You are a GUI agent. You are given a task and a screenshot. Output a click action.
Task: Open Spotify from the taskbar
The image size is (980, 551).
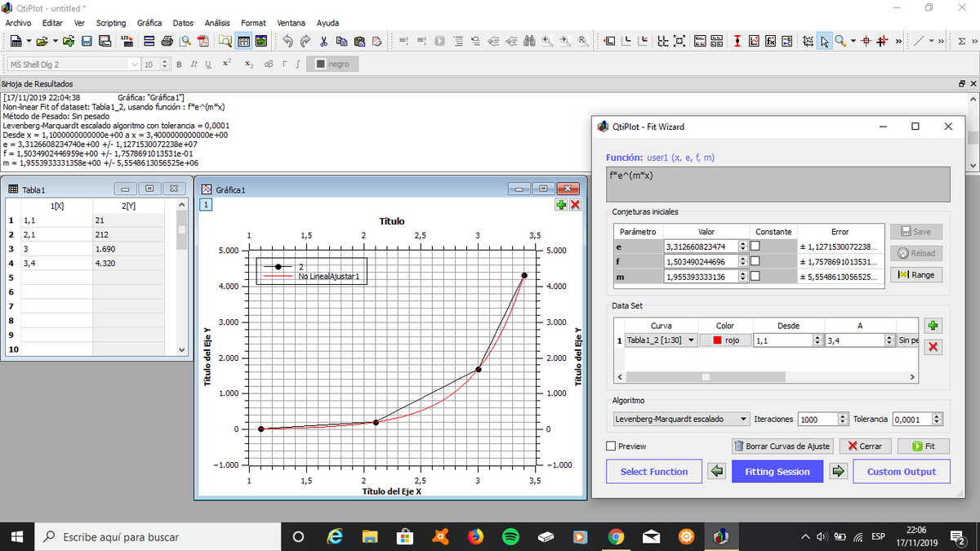(x=510, y=536)
